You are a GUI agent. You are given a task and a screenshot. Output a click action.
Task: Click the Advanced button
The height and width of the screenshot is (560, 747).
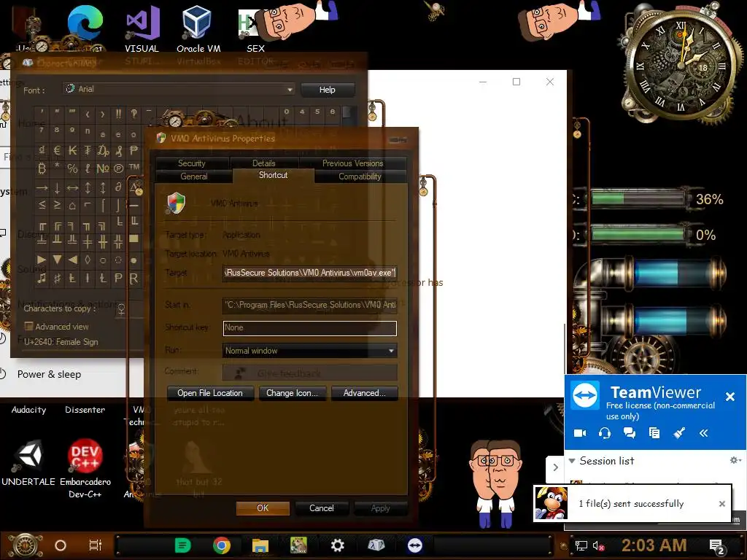coord(365,393)
